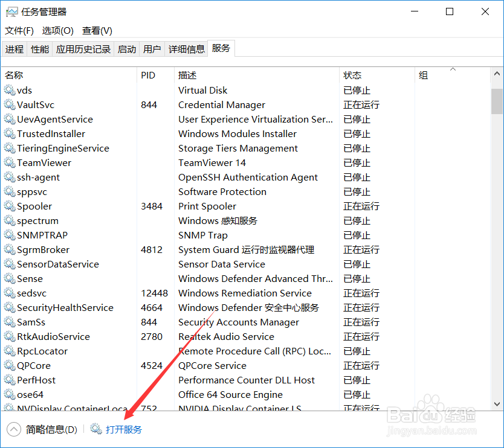Click the scrollbar down arrow
504x448 pixels.
[x=497, y=404]
